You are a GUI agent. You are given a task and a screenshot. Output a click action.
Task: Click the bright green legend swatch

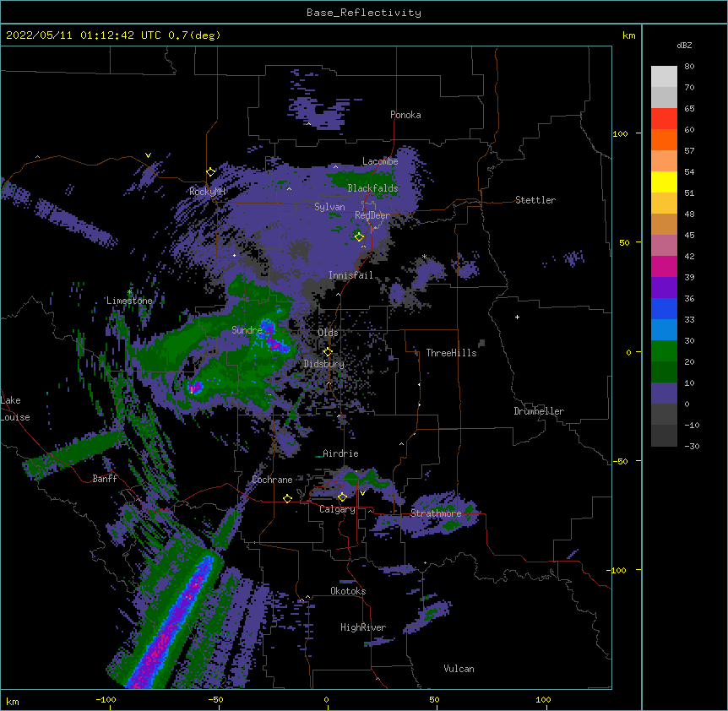click(x=664, y=351)
